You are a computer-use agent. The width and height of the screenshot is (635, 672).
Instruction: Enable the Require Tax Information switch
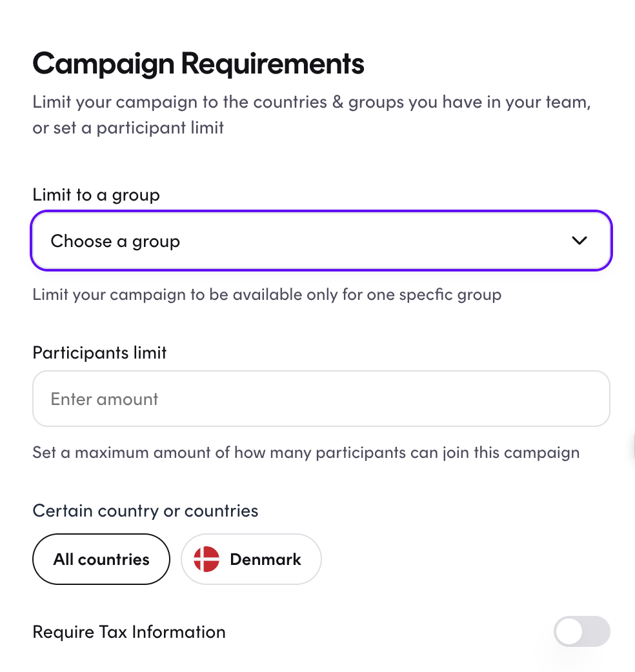[582, 631]
